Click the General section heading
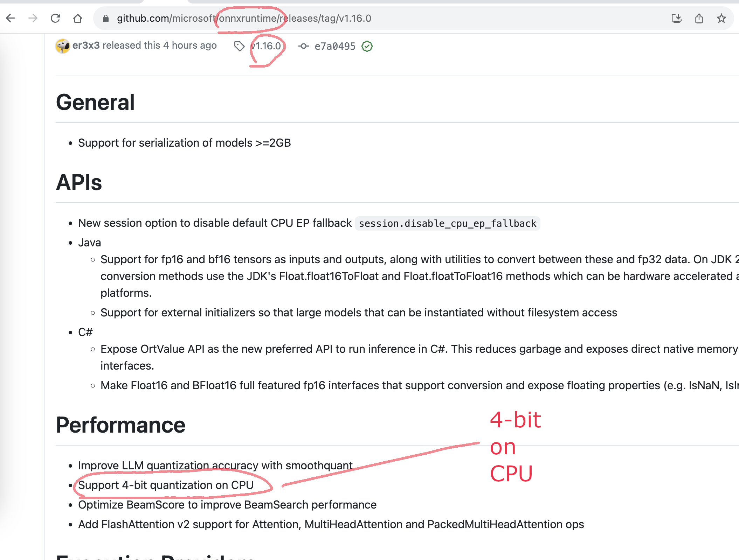 click(96, 102)
